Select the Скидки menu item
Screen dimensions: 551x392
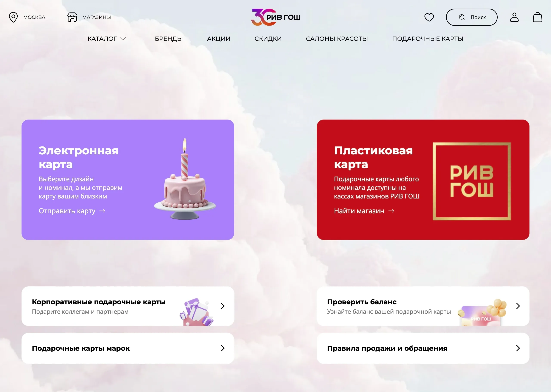[x=268, y=39]
